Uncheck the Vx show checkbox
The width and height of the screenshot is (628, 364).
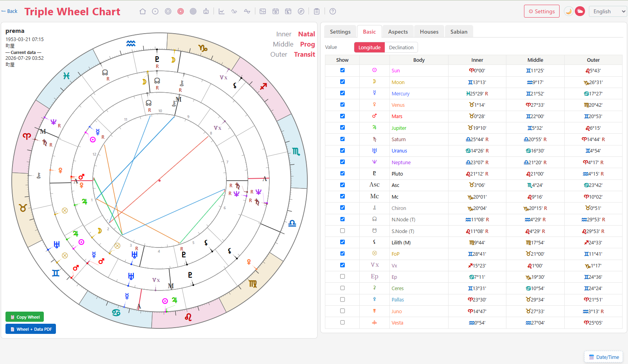(342, 265)
